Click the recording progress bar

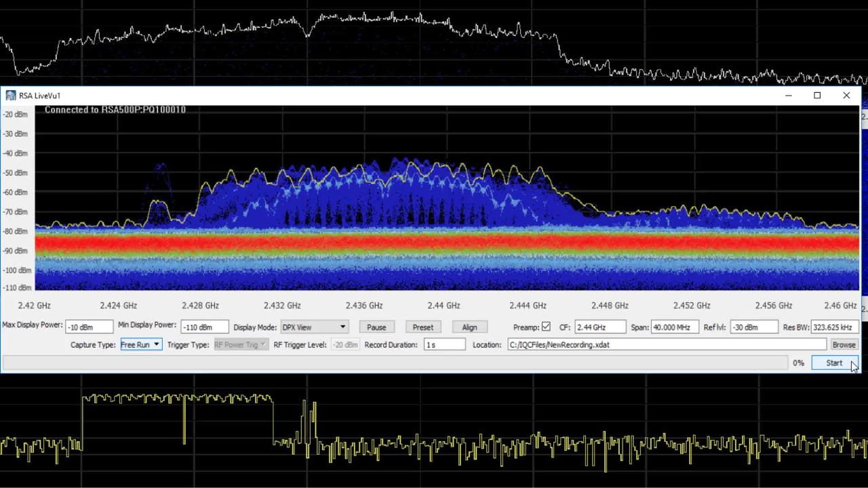tap(395, 363)
